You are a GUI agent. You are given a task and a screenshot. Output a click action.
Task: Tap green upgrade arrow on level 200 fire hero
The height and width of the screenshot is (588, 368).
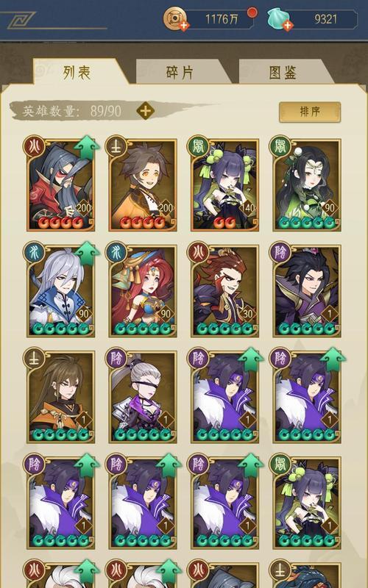coord(87,148)
